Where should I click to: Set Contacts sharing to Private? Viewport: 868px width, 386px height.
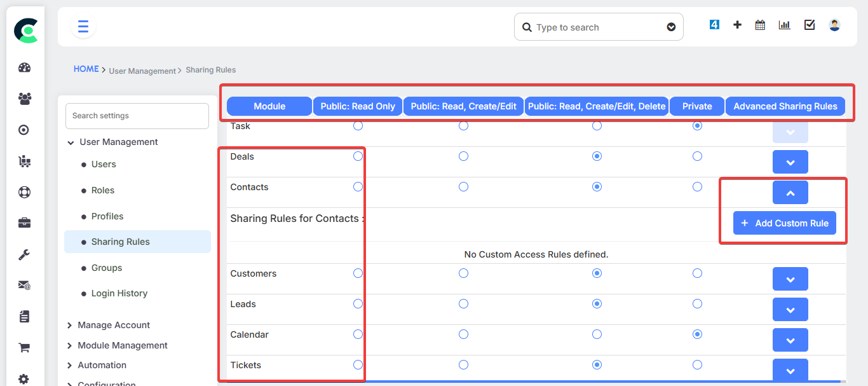[x=697, y=187]
